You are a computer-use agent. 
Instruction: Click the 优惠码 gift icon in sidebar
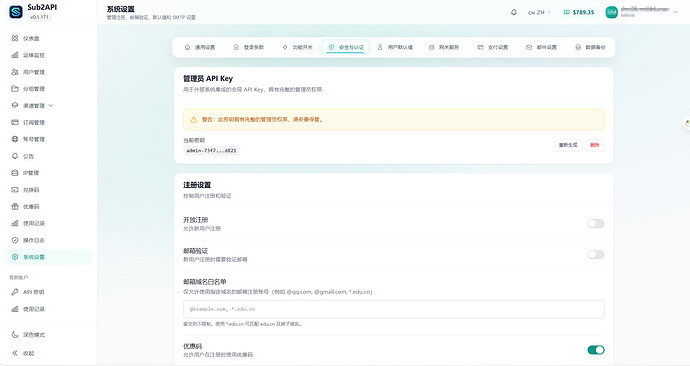tap(15, 206)
